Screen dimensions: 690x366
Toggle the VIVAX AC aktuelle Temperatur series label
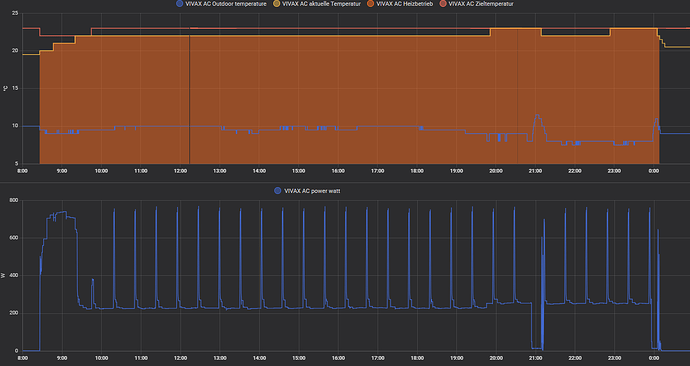click(x=321, y=4)
